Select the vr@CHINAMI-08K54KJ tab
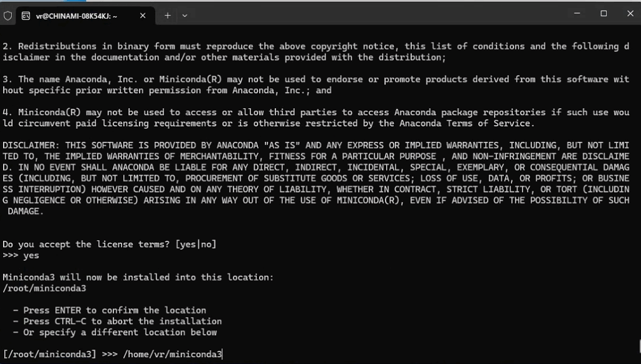This screenshot has height=364, width=641. [75, 16]
